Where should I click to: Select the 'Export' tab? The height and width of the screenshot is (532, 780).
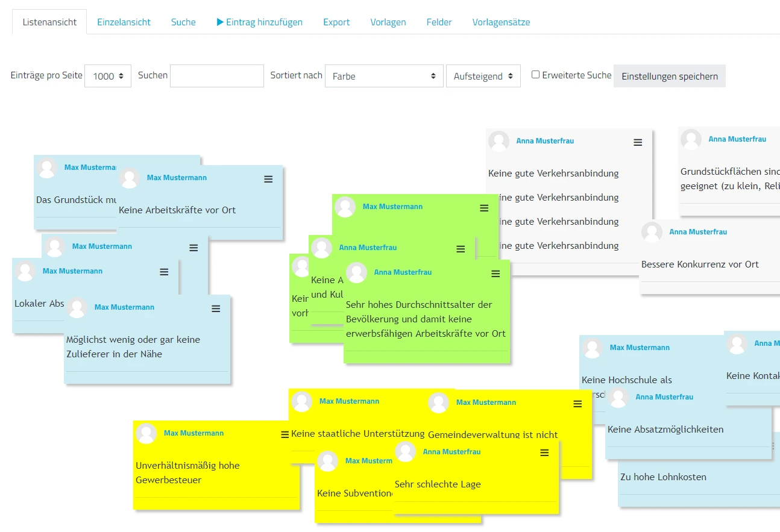336,22
